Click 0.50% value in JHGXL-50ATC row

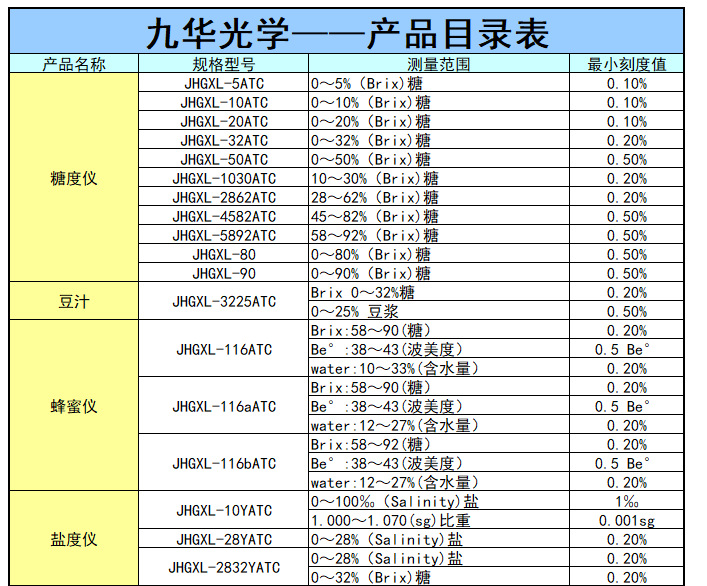(x=627, y=159)
